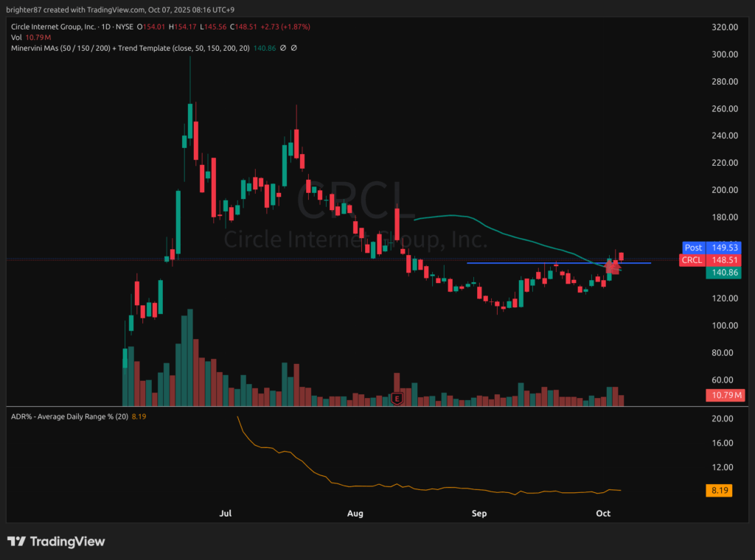Click the TradingView logo icon
This screenshot has width=755, height=560.
click(16, 542)
